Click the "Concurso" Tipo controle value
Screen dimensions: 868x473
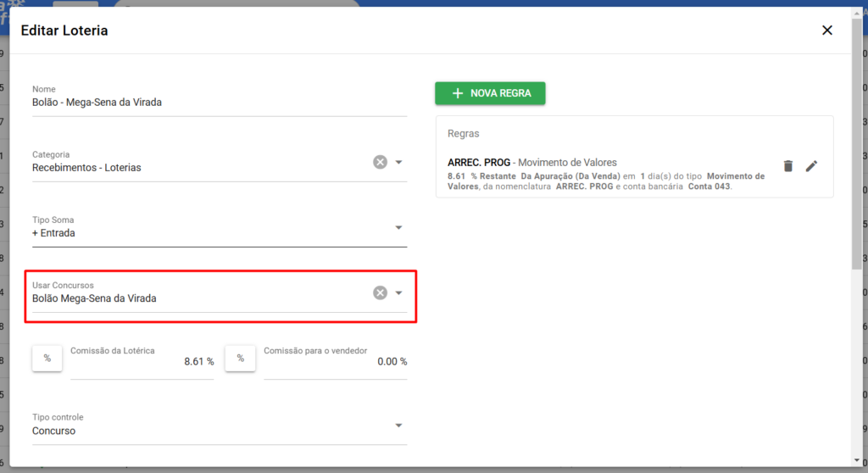pos(54,431)
